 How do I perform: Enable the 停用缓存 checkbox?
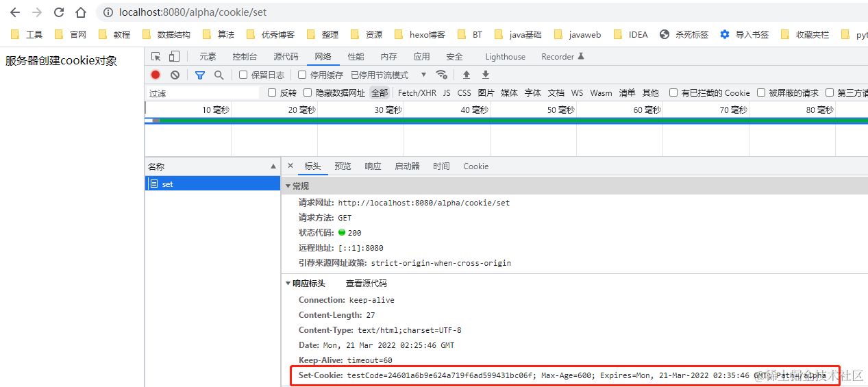(302, 75)
